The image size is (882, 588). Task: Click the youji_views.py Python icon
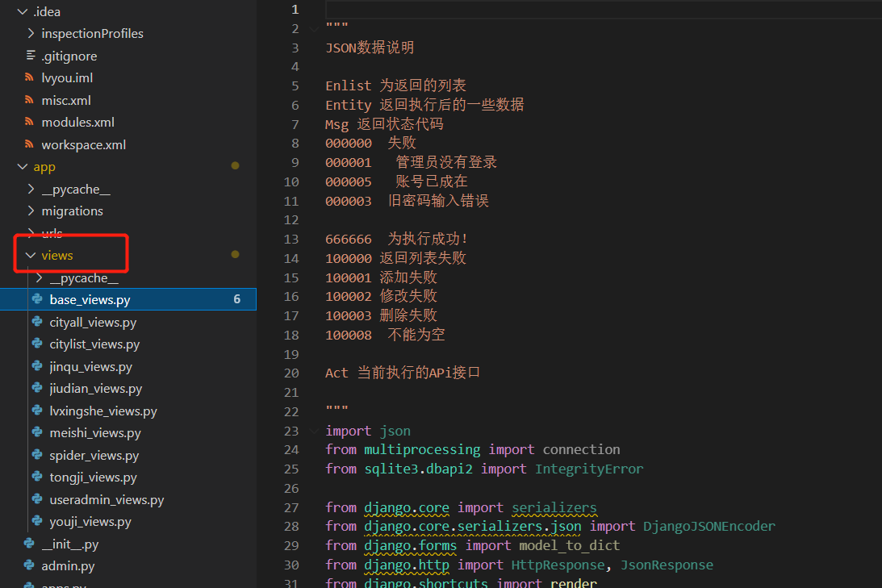(38, 521)
